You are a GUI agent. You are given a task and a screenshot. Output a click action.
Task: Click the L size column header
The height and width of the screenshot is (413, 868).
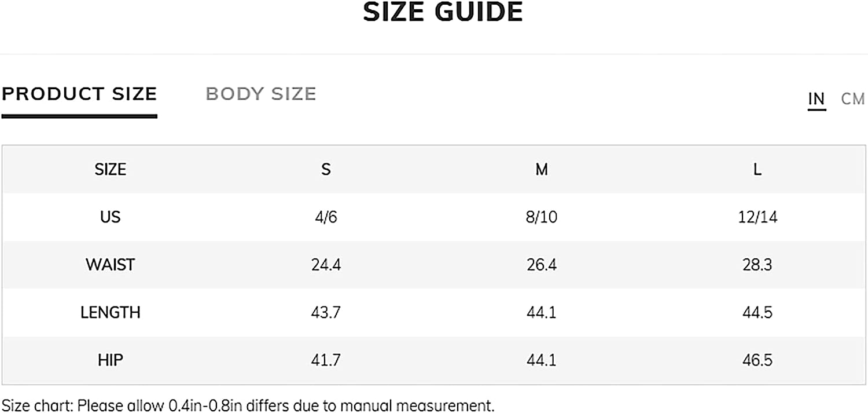pos(757,169)
